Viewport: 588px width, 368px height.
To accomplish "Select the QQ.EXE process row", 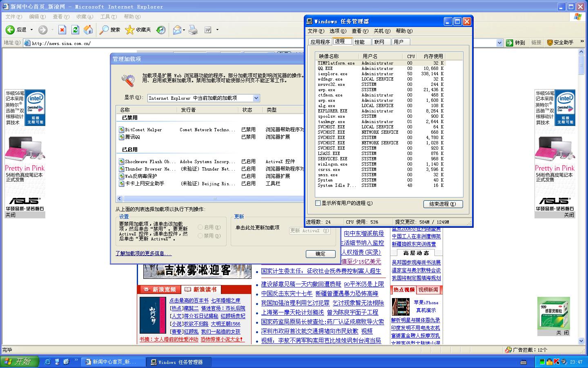I will coord(380,69).
